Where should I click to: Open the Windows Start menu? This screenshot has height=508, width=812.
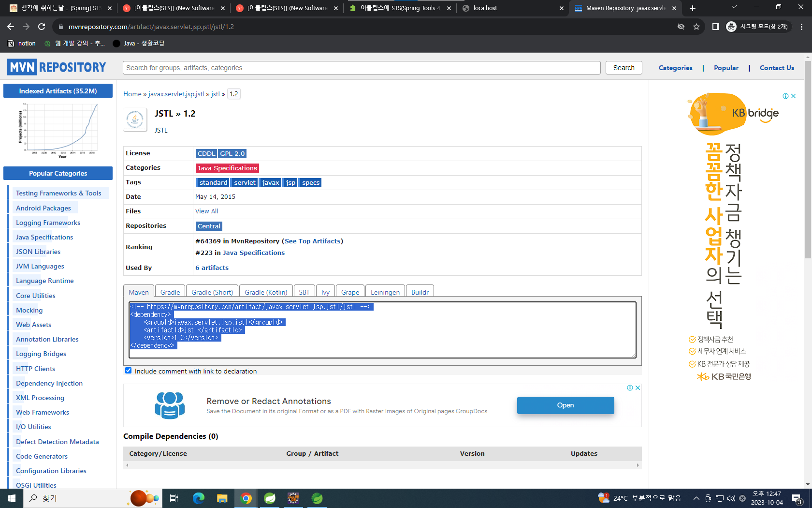12,498
